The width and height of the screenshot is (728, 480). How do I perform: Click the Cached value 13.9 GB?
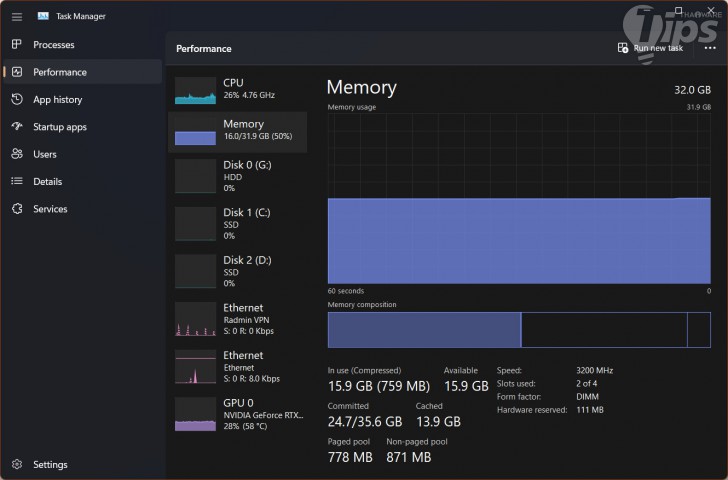click(x=438, y=422)
